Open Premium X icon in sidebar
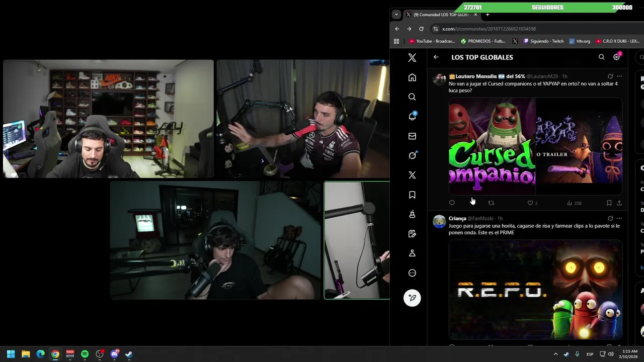The width and height of the screenshot is (644, 362). click(412, 175)
